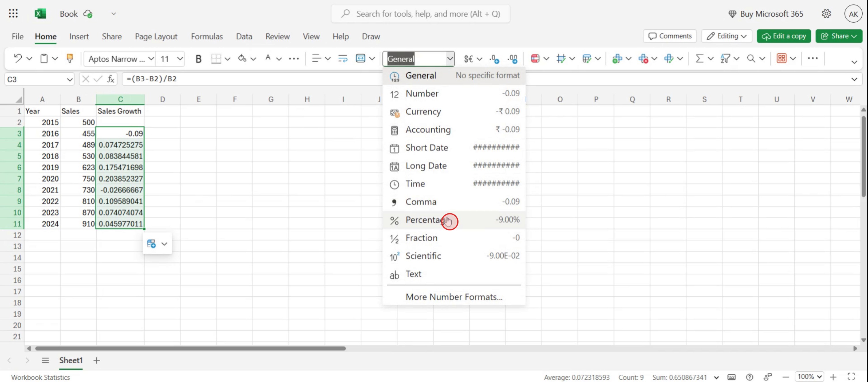Expand the Name Box dropdown arrow

pos(70,80)
